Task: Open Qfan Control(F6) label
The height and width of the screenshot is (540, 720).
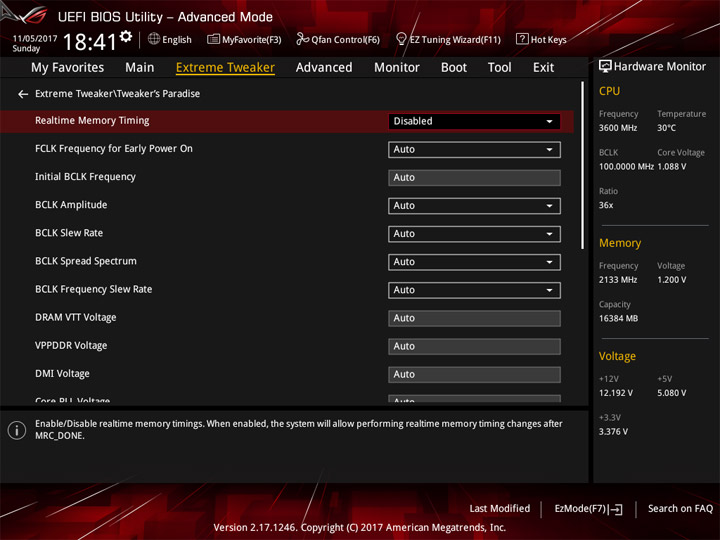Action: 345,40
